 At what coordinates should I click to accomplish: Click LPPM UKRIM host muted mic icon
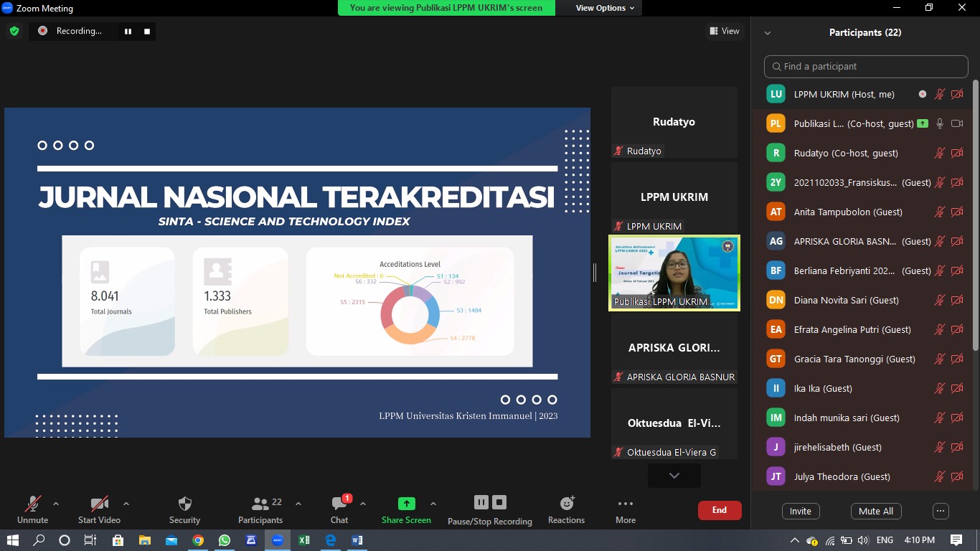(940, 94)
